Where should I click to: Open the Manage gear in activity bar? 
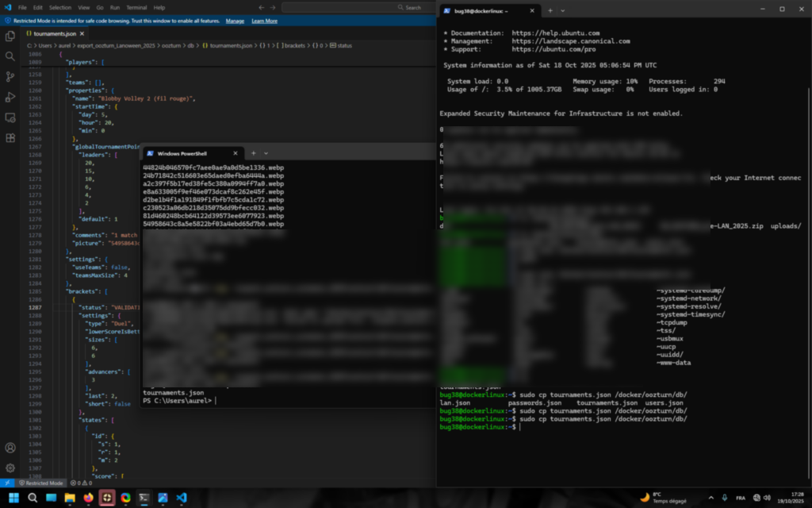click(x=10, y=468)
